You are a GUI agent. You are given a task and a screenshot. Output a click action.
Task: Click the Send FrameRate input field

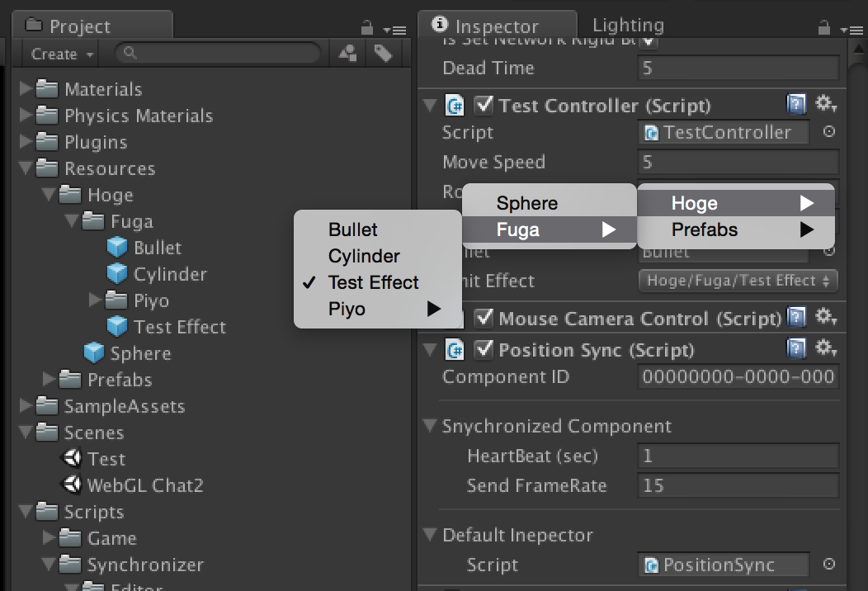click(x=738, y=486)
